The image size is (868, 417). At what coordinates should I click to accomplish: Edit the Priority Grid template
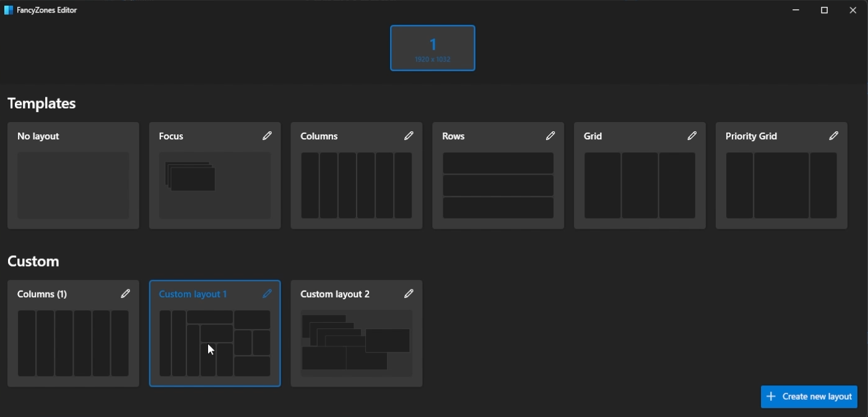pyautogui.click(x=833, y=136)
